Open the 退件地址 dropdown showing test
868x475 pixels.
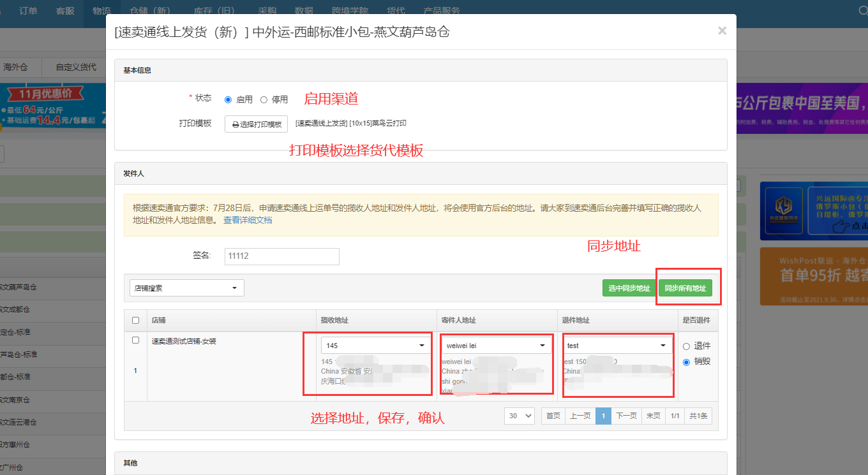coord(618,346)
